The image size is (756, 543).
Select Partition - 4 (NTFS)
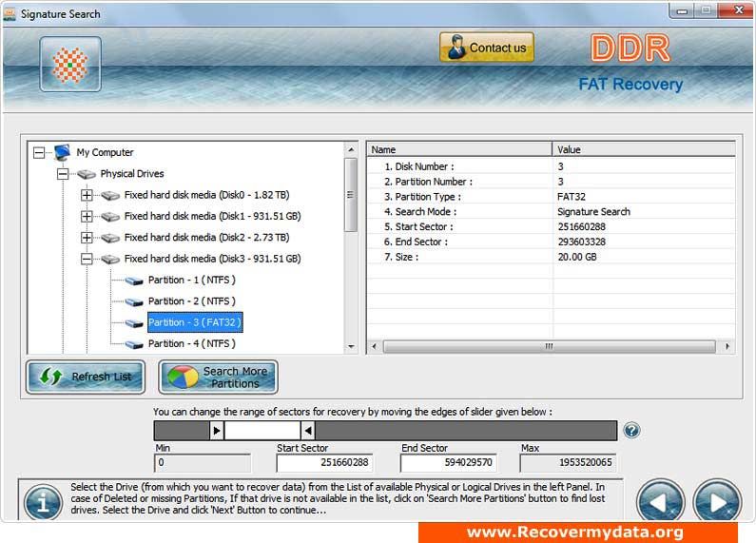[192, 343]
